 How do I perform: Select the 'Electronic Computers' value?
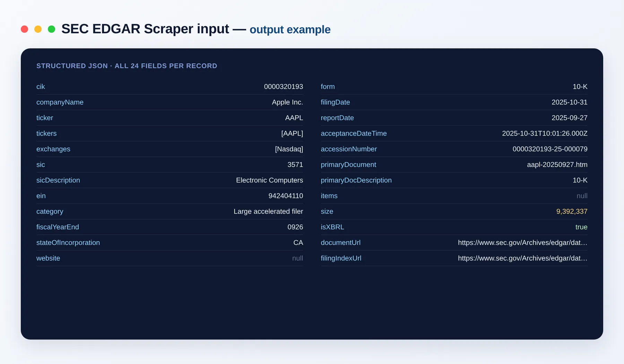click(x=270, y=180)
